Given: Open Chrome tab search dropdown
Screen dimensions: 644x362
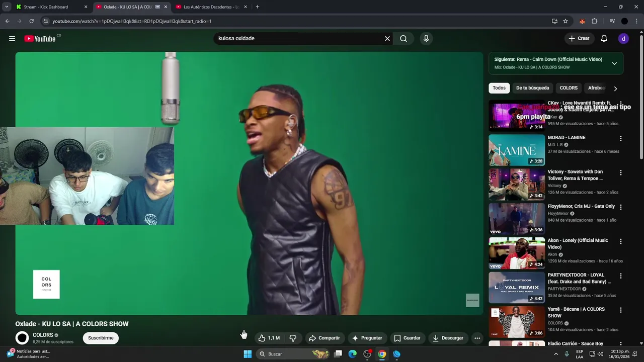Looking at the screenshot, I should (7, 7).
